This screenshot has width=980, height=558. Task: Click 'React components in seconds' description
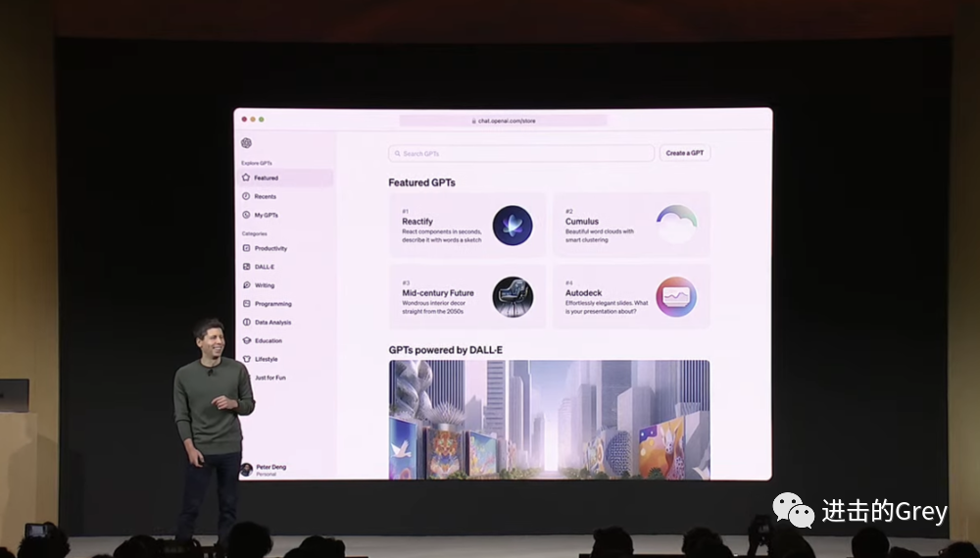[x=442, y=235]
